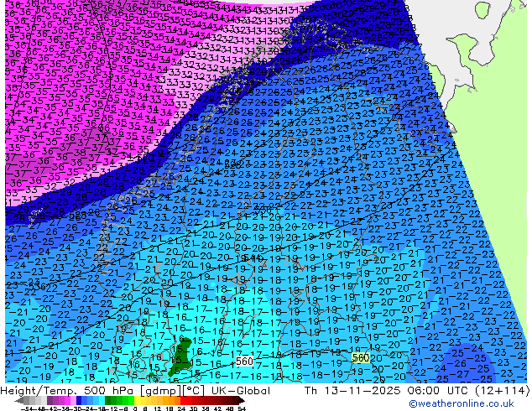Select the pure red legend swatch at 24
Viewport: 532px width, 411px height.
(183, 400)
